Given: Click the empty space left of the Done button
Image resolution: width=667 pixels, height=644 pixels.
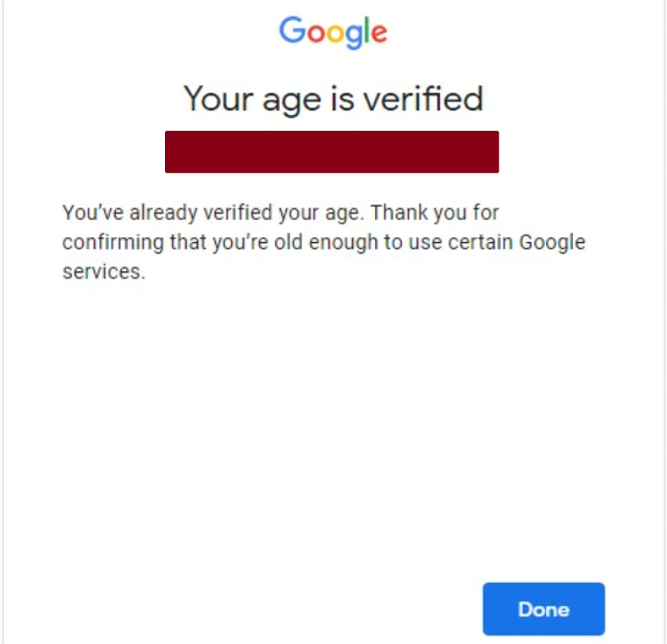Looking at the screenshot, I should pyautogui.click(x=250, y=609).
